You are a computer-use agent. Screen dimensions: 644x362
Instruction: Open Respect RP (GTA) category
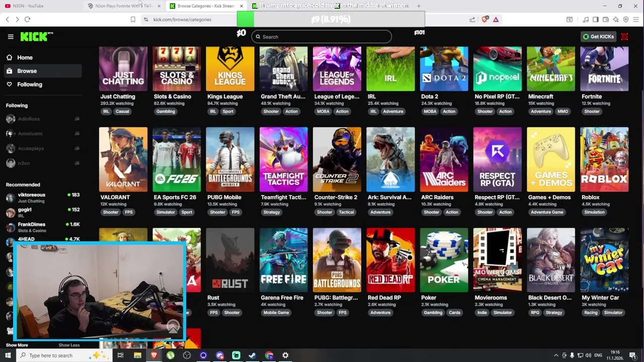tap(498, 159)
